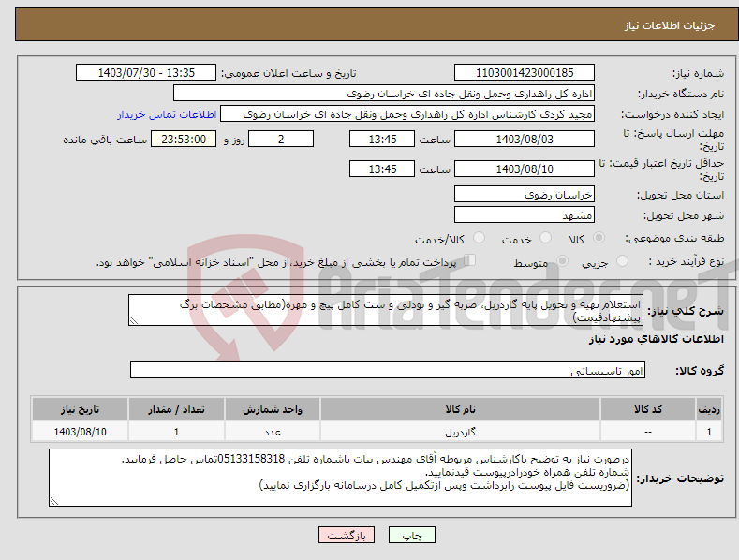Click the remaining days field showing 2
This screenshot has width=739, height=560.
click(x=281, y=139)
